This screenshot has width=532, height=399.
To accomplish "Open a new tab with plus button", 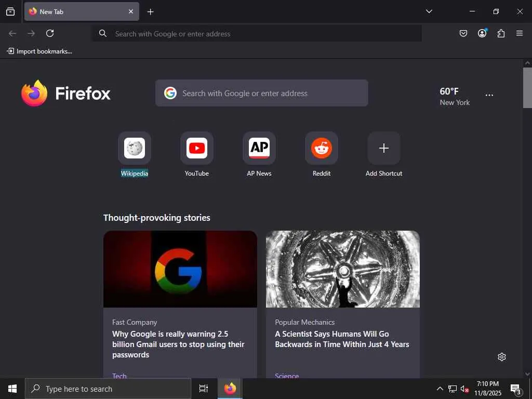I will click(150, 12).
